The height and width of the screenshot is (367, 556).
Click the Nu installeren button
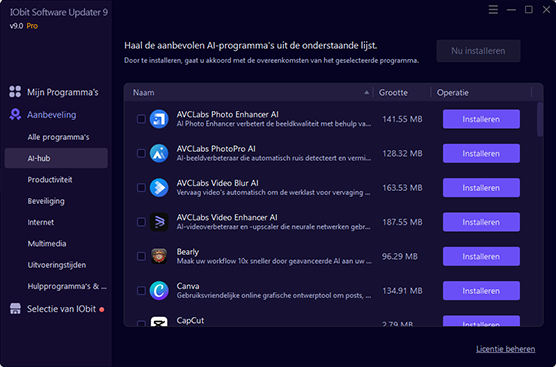coord(478,51)
